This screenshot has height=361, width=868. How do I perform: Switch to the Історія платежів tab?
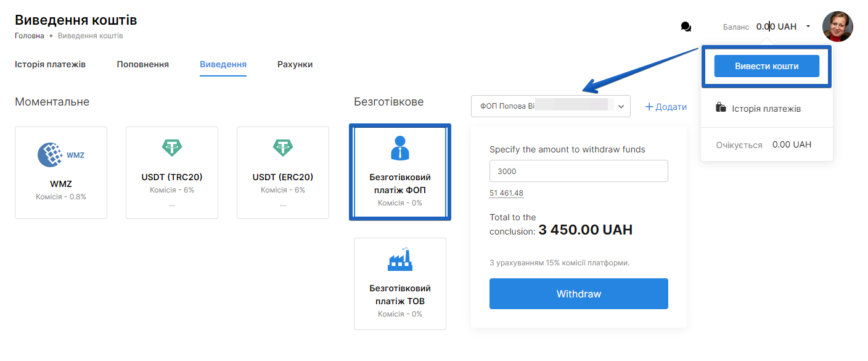tap(50, 64)
